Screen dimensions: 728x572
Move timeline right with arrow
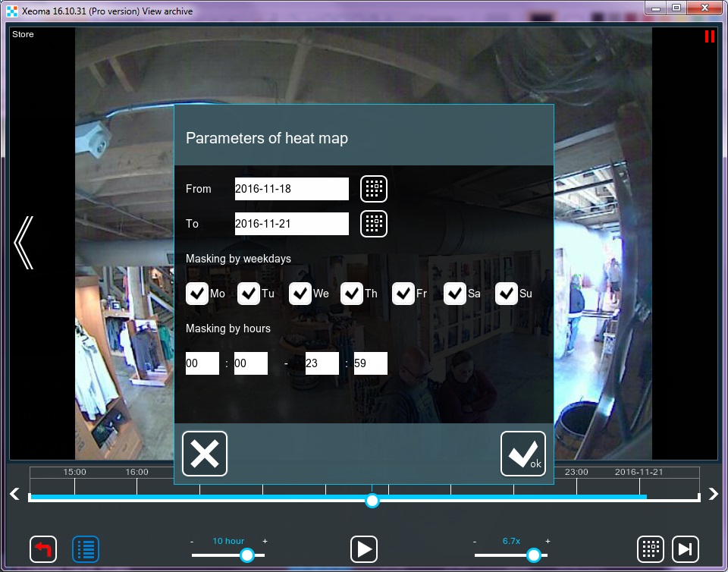(x=714, y=494)
